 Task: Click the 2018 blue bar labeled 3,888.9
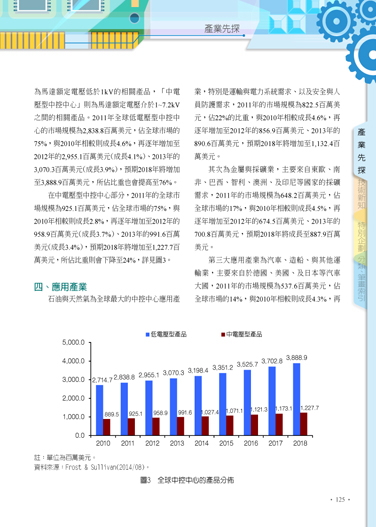(296, 399)
